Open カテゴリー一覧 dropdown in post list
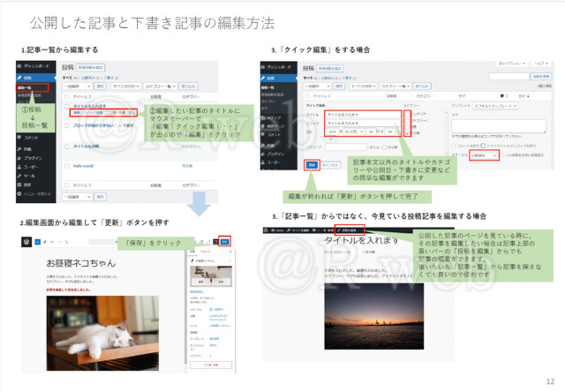565x392 pixels. (160, 86)
